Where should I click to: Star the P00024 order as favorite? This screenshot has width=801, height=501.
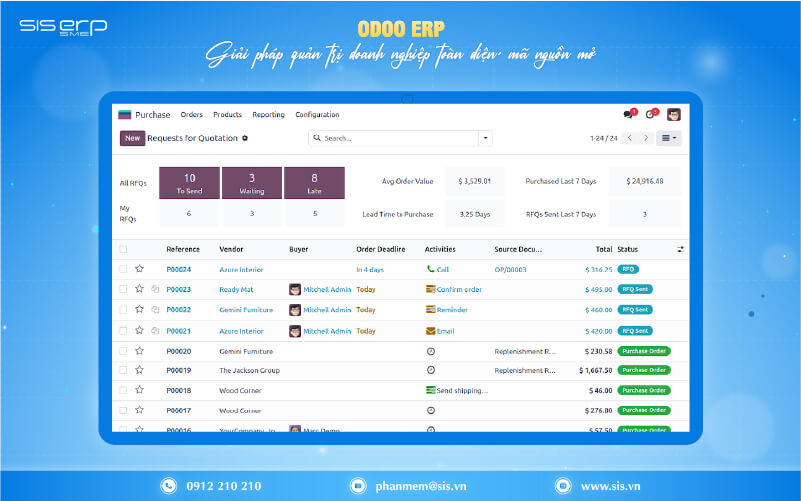tap(140, 269)
